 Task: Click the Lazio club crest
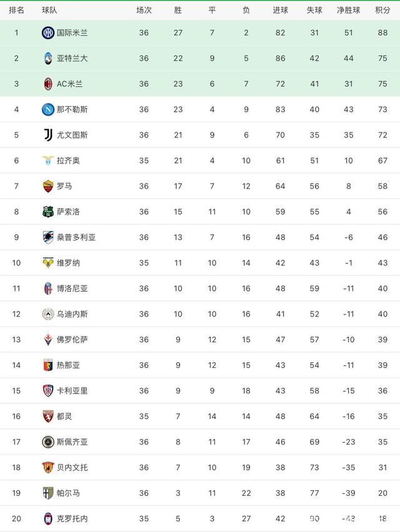coord(48,160)
